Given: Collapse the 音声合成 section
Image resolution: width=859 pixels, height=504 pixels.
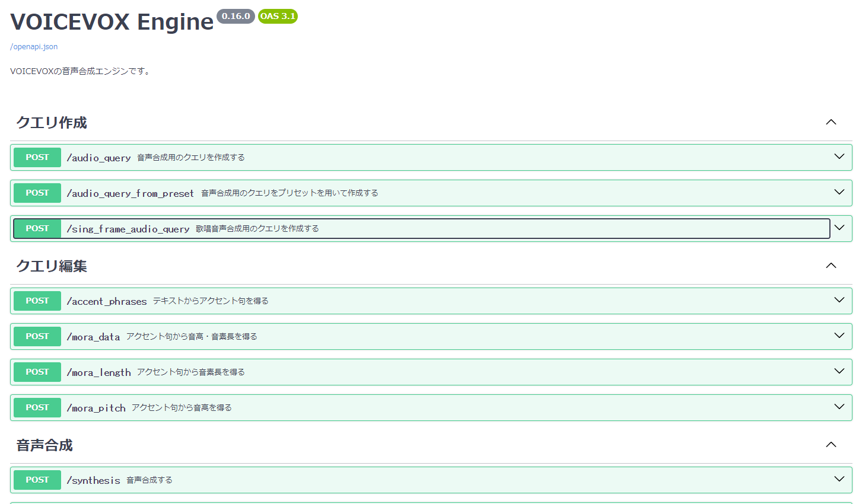Looking at the screenshot, I should 831,445.
